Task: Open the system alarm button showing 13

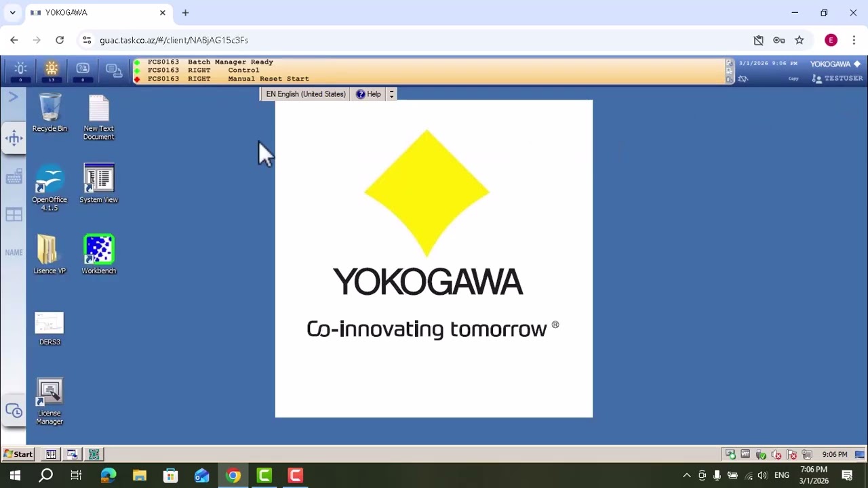Action: coord(52,70)
